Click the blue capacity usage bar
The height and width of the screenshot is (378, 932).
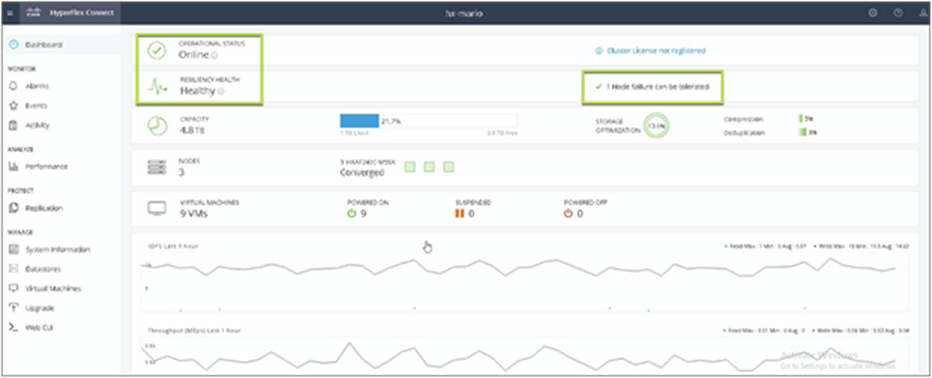pos(359,121)
